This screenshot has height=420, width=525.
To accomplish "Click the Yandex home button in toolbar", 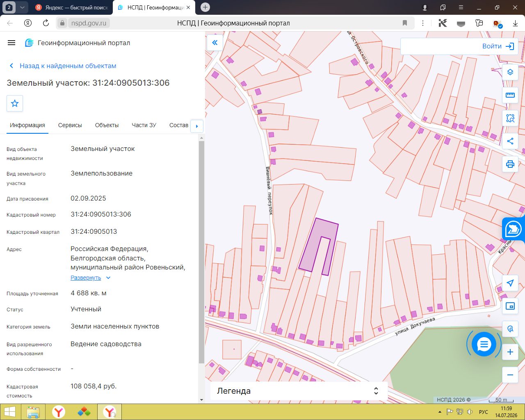I will 28,23.
